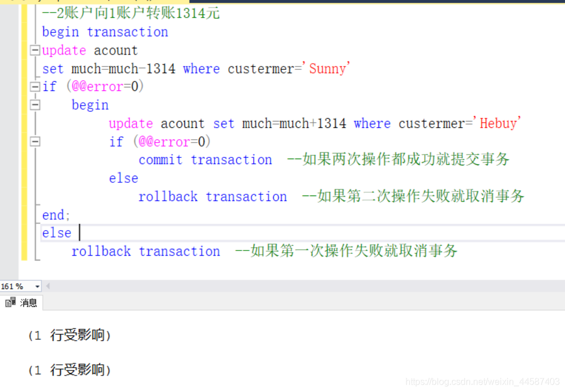Click the first 1 行受影响 message
The width and height of the screenshot is (565, 392).
tap(69, 335)
